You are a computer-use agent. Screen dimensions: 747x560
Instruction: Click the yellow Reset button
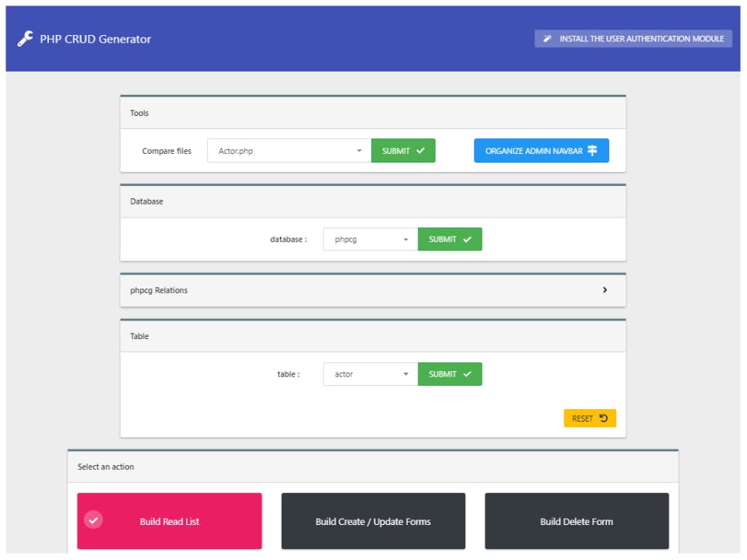pyautogui.click(x=589, y=418)
